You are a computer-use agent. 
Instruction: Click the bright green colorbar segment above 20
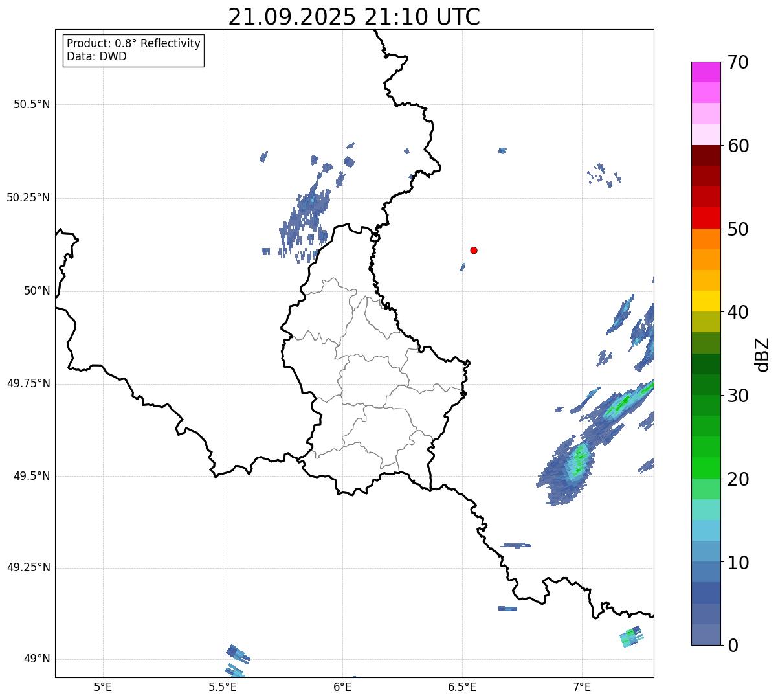[706, 468]
